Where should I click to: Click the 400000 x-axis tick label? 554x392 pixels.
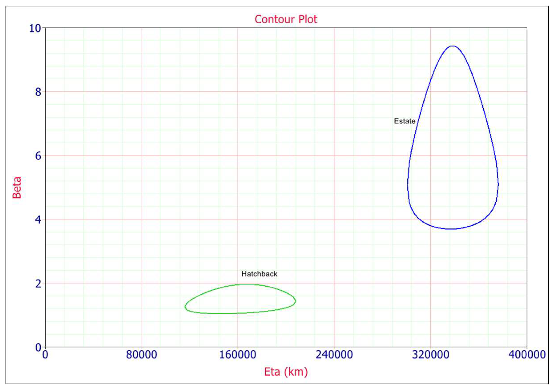pyautogui.click(x=527, y=355)
